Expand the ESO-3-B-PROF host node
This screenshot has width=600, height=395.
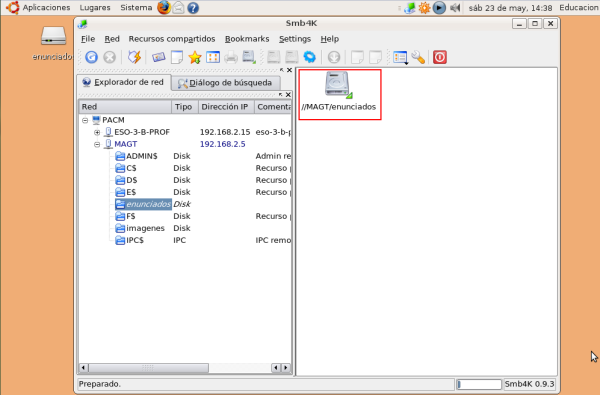[x=97, y=132]
